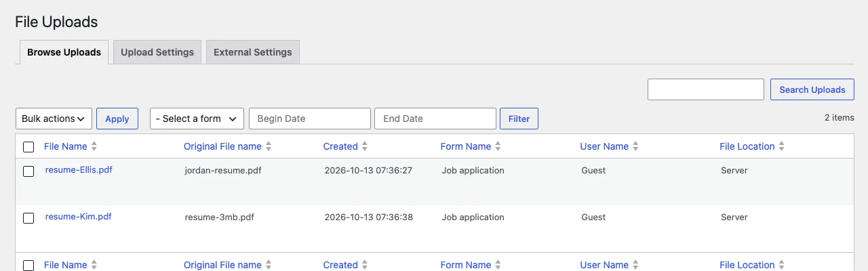Click Guest in the resume-Kim.pdf row
The image size is (868, 271).
tap(593, 217)
